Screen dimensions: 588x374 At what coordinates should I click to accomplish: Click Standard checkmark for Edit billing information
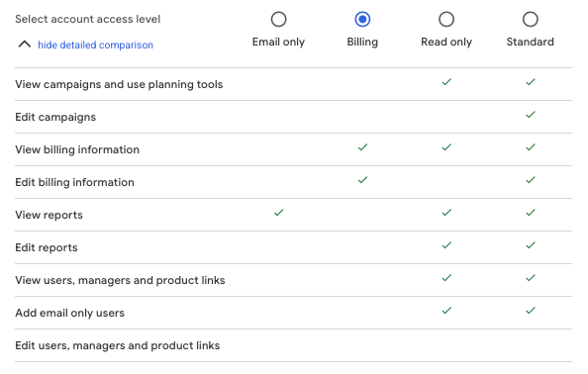(531, 180)
